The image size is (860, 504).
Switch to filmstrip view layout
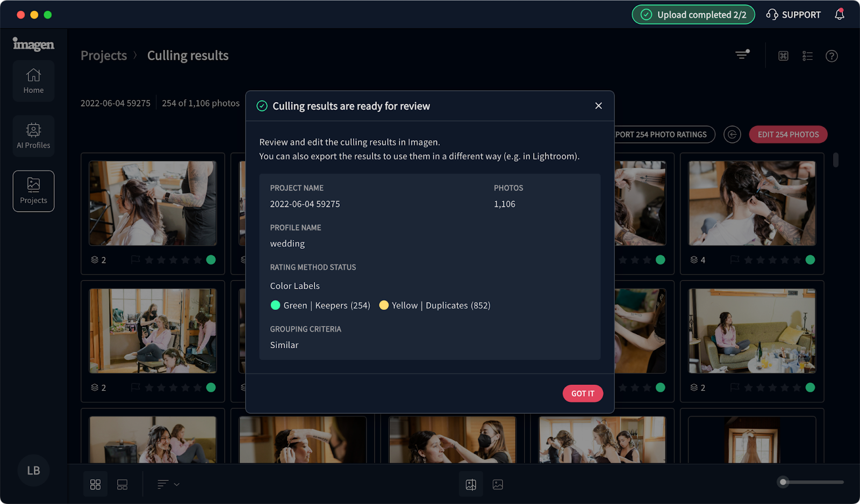(122, 485)
